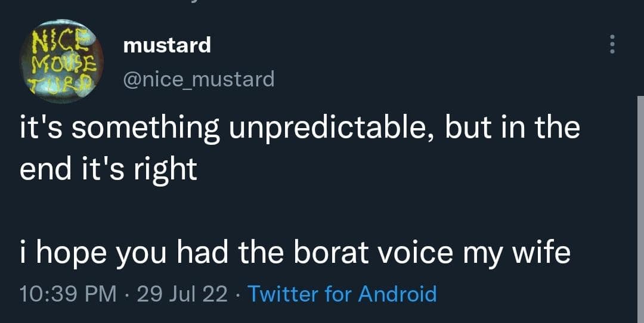Click the vertical scrollbar on the right edge

[640, 209]
